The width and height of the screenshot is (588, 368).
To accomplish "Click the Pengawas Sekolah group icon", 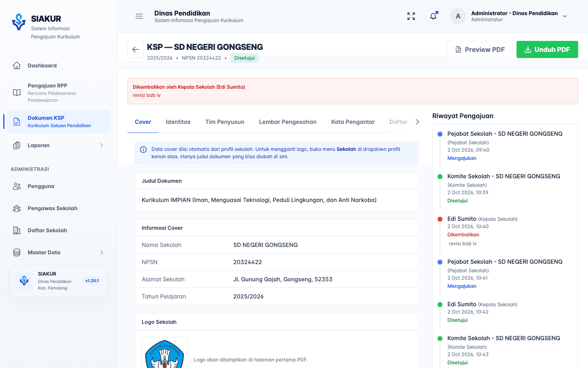I will pyautogui.click(x=17, y=208).
